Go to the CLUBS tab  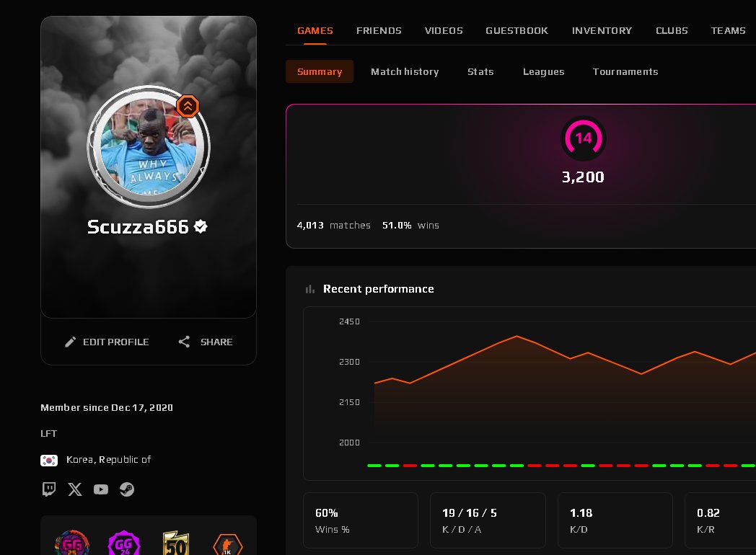coord(672,31)
